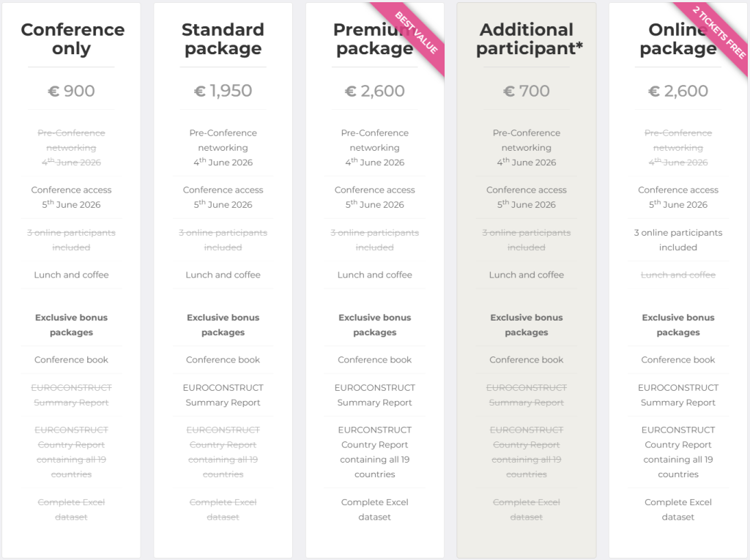Click the crossed-out Lunch and coffee in the Online column

(x=677, y=275)
